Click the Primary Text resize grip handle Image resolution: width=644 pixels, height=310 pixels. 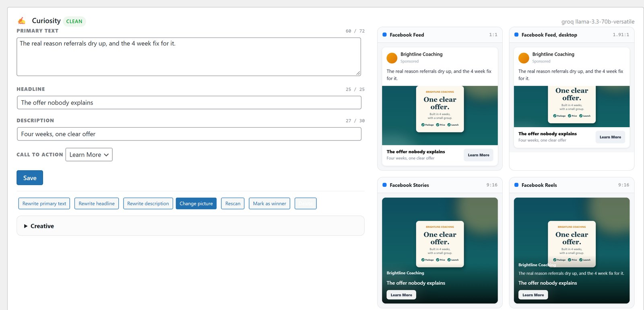[x=358, y=73]
